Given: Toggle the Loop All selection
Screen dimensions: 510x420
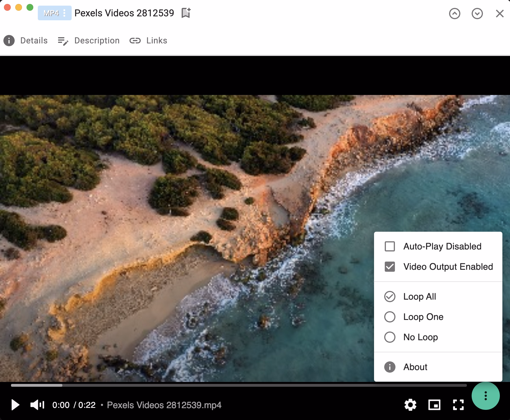Looking at the screenshot, I should [390, 297].
